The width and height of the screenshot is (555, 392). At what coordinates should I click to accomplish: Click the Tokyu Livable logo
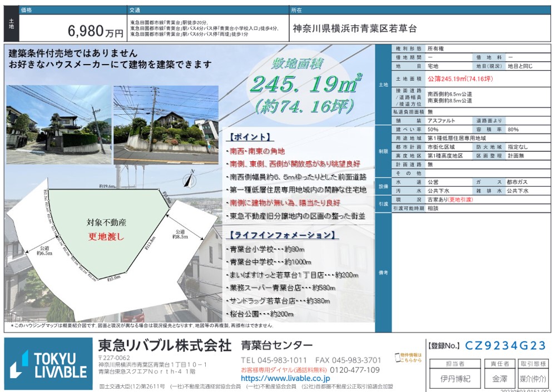(49, 364)
